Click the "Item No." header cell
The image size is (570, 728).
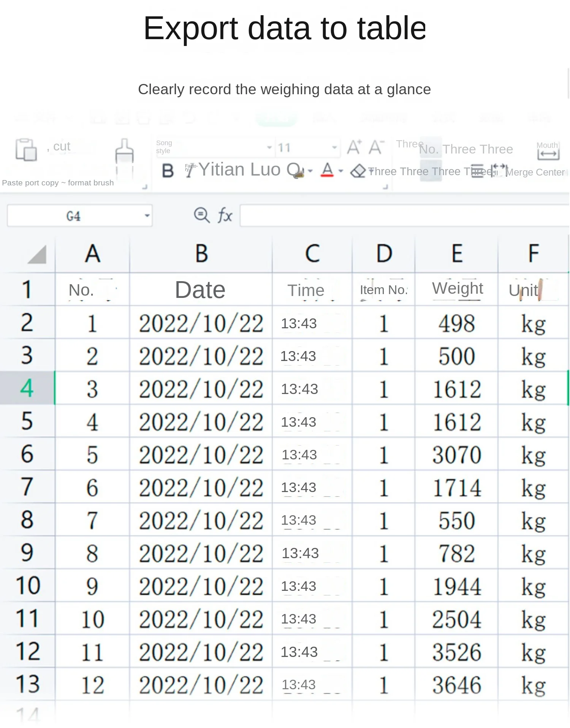384,290
